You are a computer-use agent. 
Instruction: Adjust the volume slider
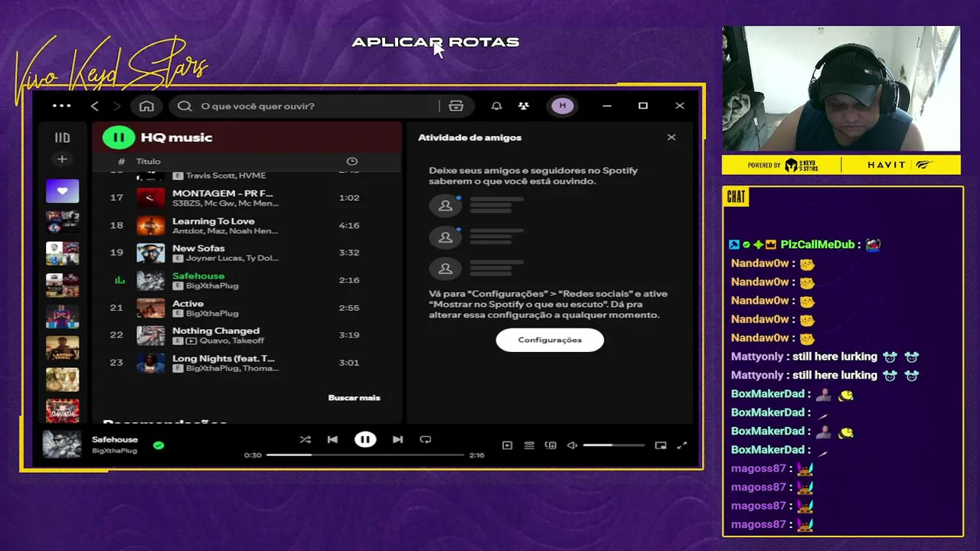613,445
